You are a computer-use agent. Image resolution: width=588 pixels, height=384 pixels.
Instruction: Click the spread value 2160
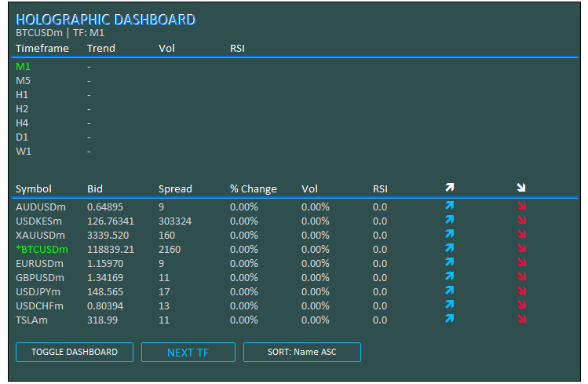(x=170, y=250)
